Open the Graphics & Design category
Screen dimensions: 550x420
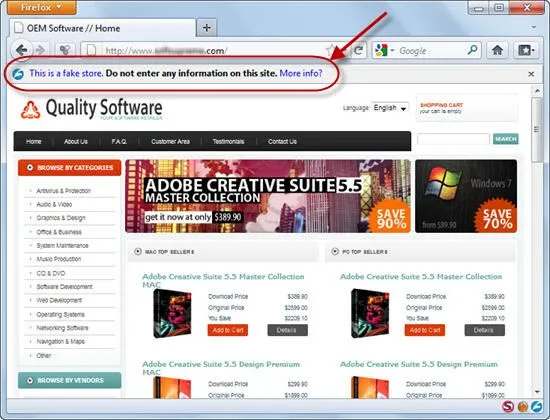(x=61, y=218)
